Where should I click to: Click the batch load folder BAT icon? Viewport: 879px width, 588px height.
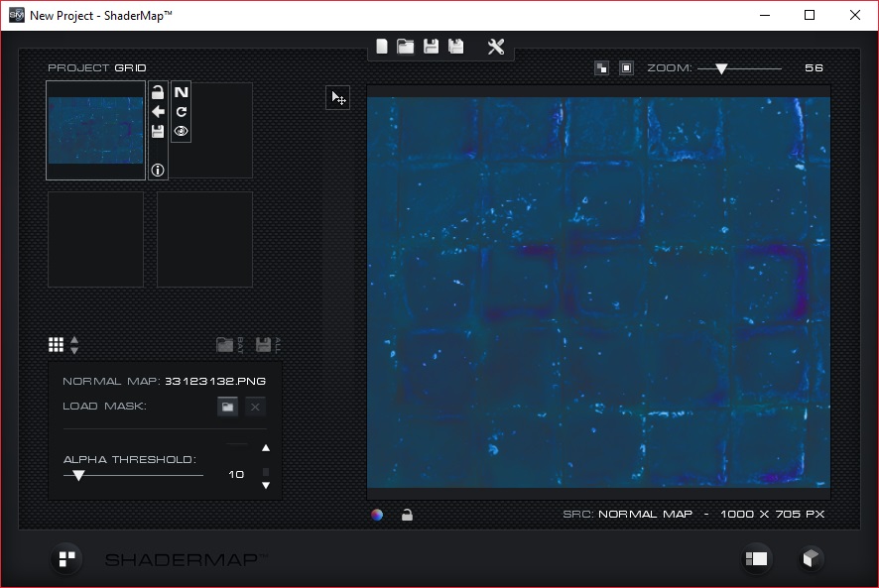(230, 345)
